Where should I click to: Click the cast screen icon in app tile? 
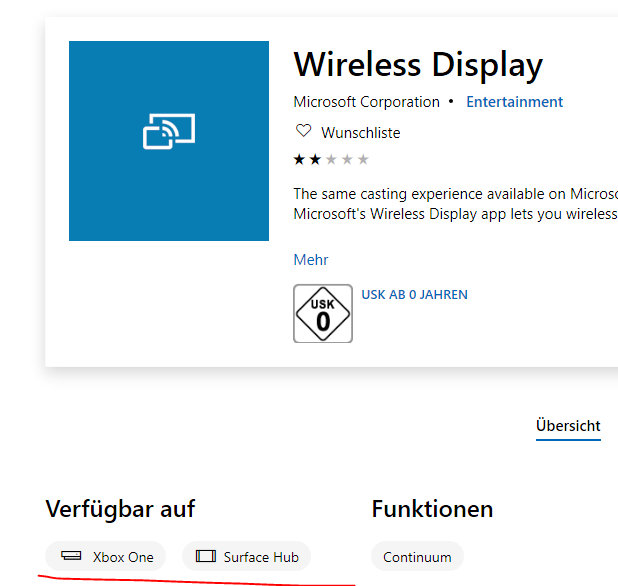(169, 132)
